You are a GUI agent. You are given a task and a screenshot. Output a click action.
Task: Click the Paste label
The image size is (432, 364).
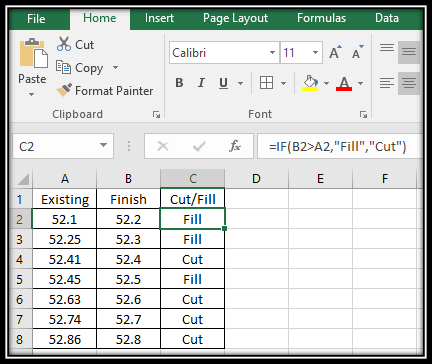pyautogui.click(x=32, y=79)
